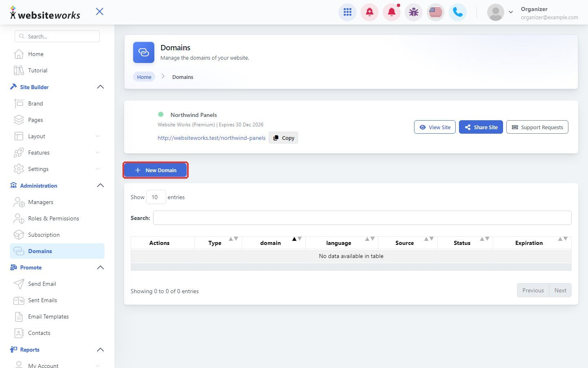The height and width of the screenshot is (368, 588).
Task: Open the Show entries count box
Action: click(x=156, y=197)
